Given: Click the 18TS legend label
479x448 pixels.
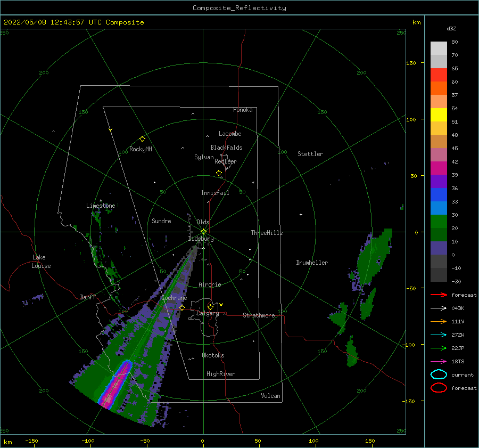Looking at the screenshot, I should (458, 362).
